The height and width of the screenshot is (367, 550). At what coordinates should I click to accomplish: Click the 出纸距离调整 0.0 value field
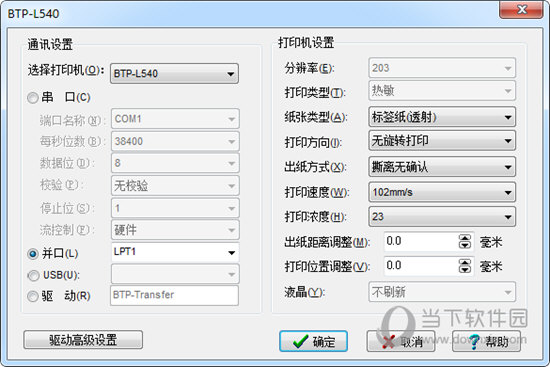(421, 241)
